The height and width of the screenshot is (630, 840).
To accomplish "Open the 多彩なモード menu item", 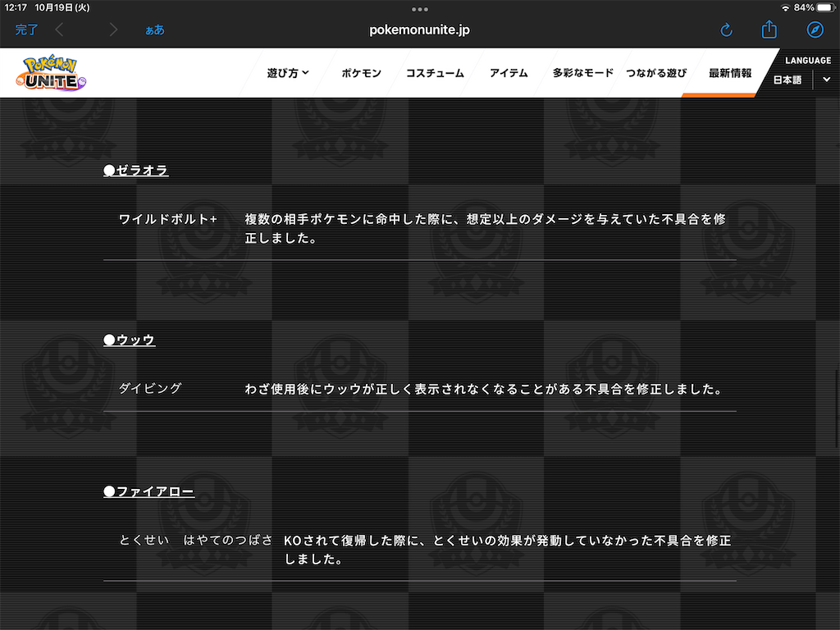I will [583, 73].
